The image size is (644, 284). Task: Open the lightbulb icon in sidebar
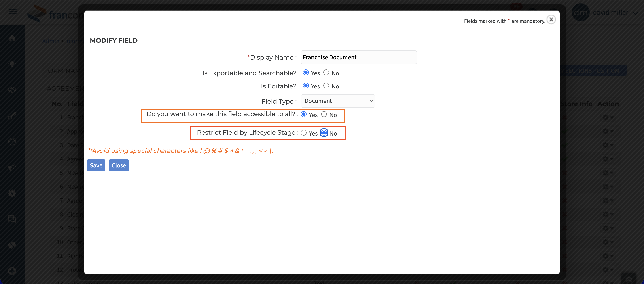point(12,64)
